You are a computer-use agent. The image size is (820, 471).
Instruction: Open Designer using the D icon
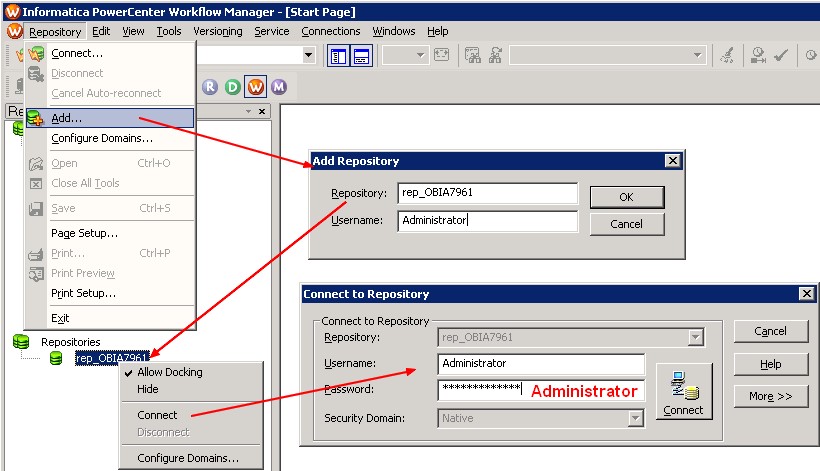pos(233,87)
